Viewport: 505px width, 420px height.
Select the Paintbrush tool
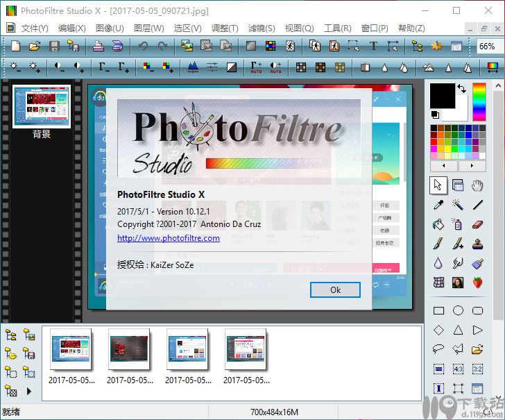(x=438, y=244)
